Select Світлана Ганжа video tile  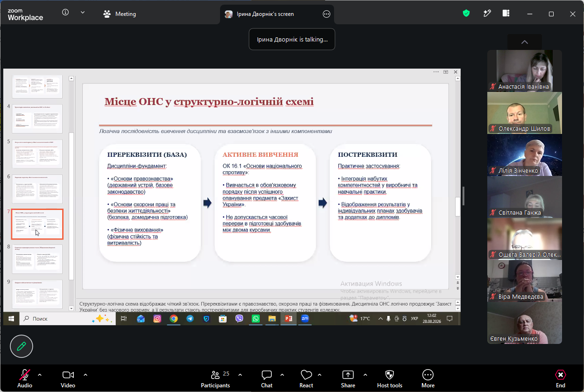click(525, 196)
